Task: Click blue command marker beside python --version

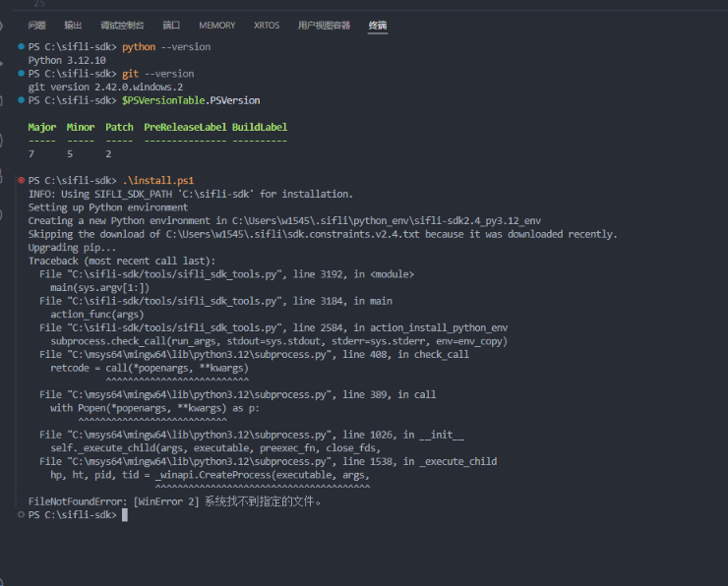Action: click(x=21, y=46)
